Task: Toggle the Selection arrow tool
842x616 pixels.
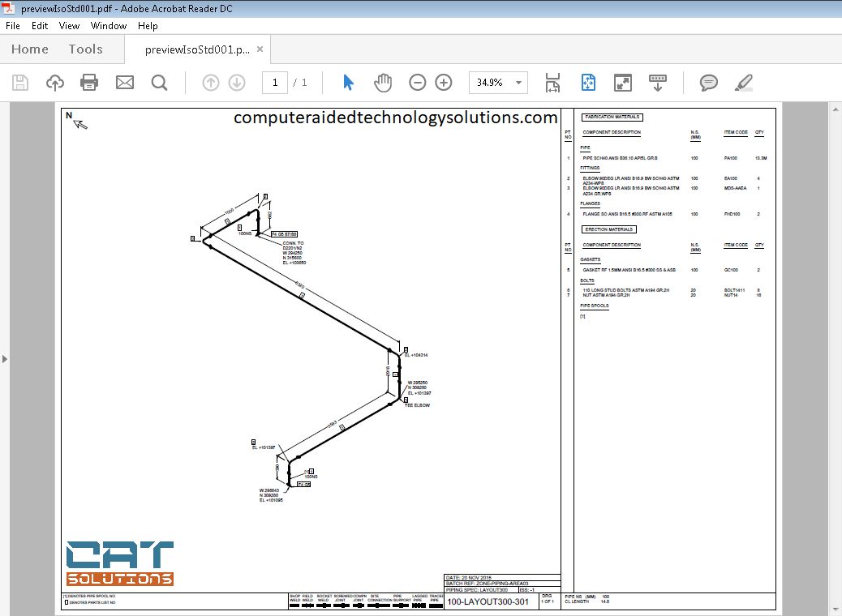Action: coord(346,82)
